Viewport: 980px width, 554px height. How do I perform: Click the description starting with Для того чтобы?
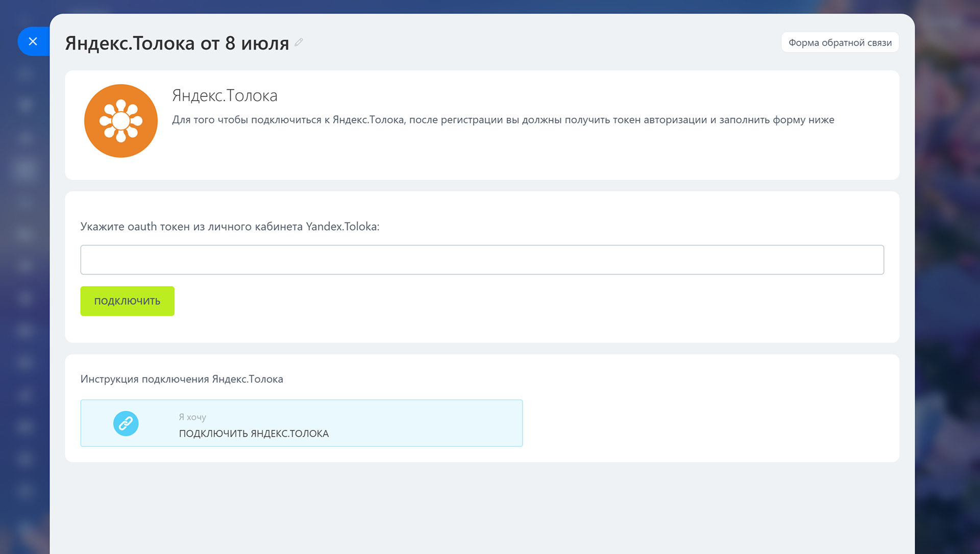[503, 120]
